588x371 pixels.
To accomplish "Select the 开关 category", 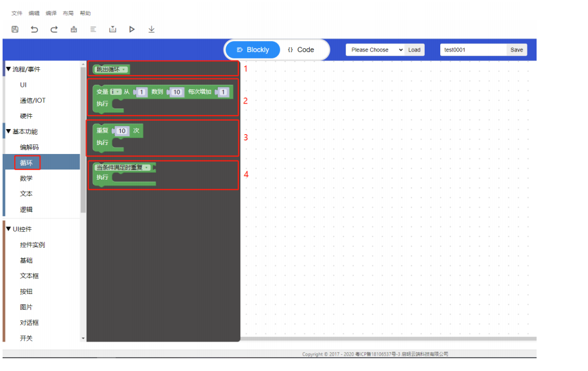I will [x=26, y=338].
